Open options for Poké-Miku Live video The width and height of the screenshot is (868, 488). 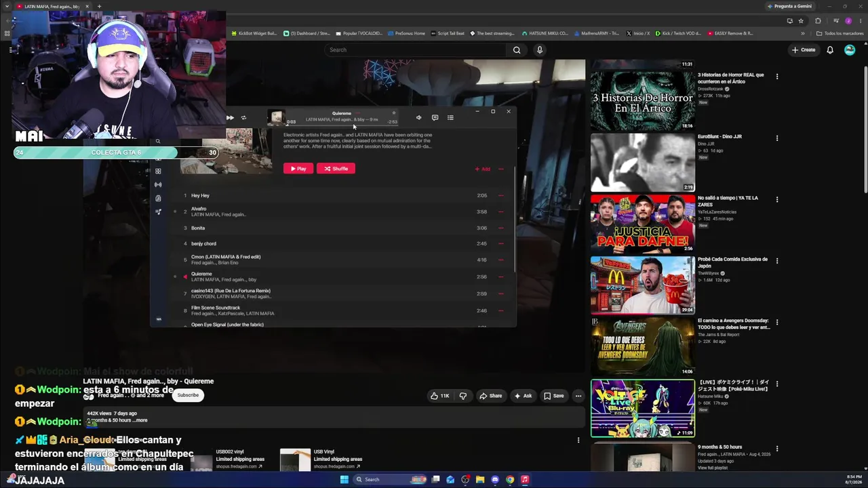tap(777, 384)
